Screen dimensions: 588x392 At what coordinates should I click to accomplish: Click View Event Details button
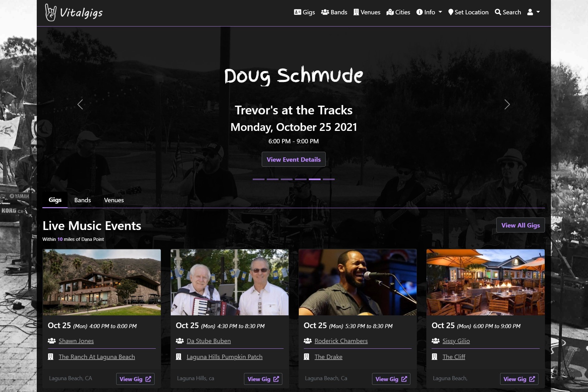coord(294,159)
